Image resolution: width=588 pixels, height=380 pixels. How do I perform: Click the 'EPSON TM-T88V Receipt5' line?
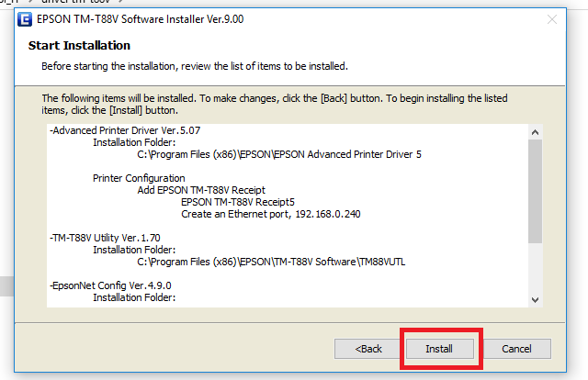point(238,202)
